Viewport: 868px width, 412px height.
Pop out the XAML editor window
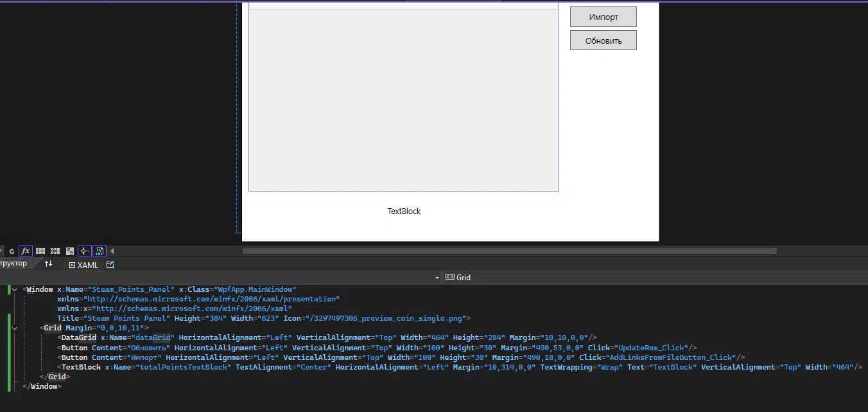tap(110, 265)
